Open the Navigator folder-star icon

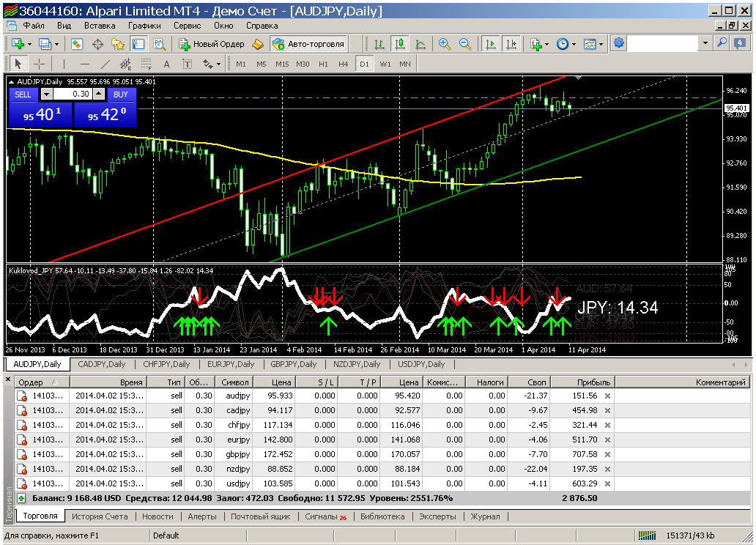(x=118, y=44)
